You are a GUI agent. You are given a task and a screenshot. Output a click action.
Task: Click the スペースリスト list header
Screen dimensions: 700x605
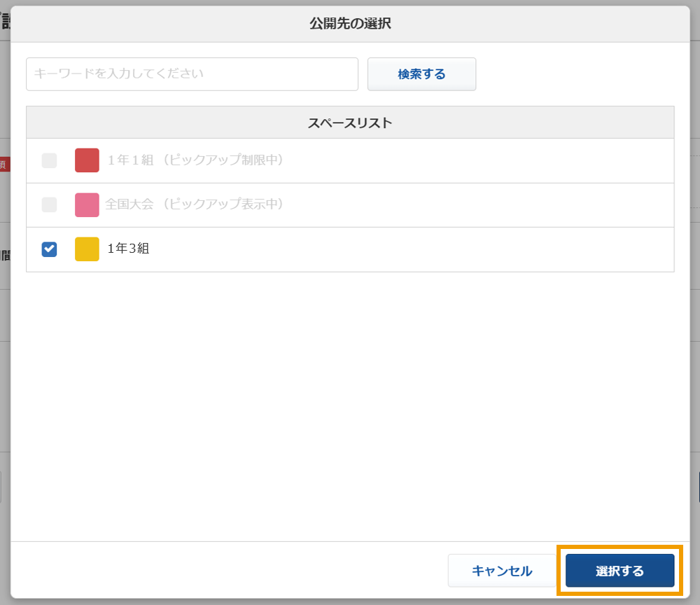(350, 123)
